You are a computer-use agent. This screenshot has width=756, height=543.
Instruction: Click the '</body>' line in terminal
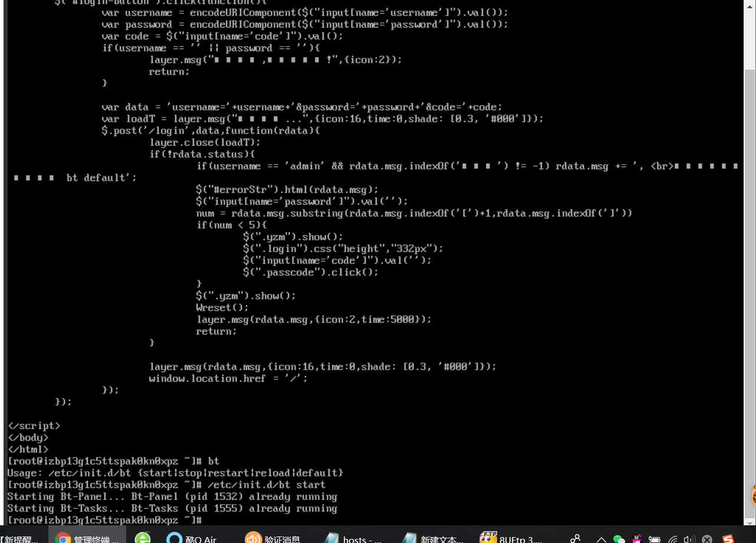(x=28, y=437)
